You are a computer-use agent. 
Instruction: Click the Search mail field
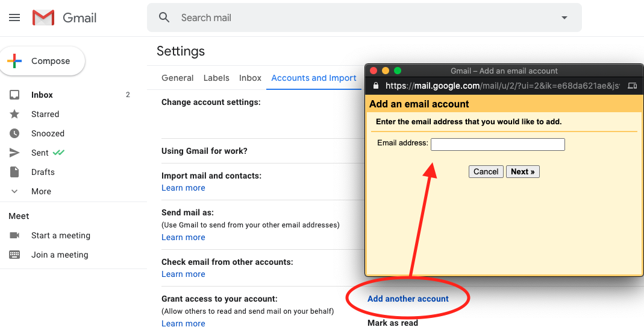pos(361,17)
